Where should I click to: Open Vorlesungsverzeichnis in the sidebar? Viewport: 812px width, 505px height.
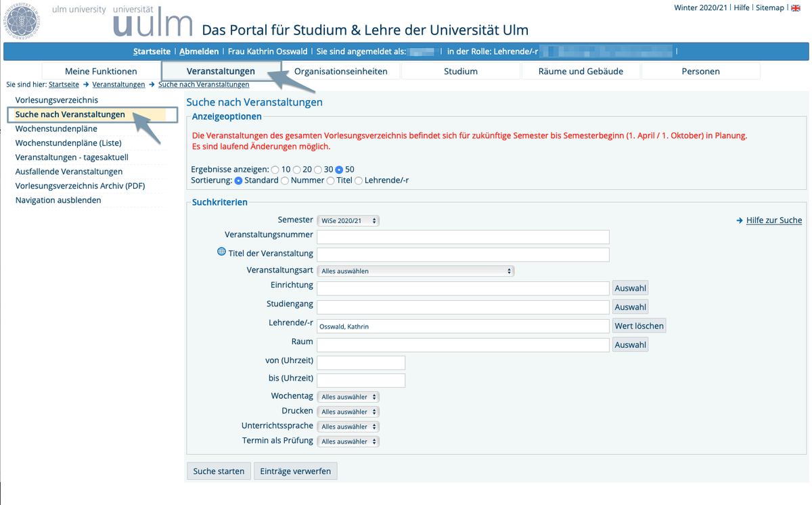coord(57,100)
